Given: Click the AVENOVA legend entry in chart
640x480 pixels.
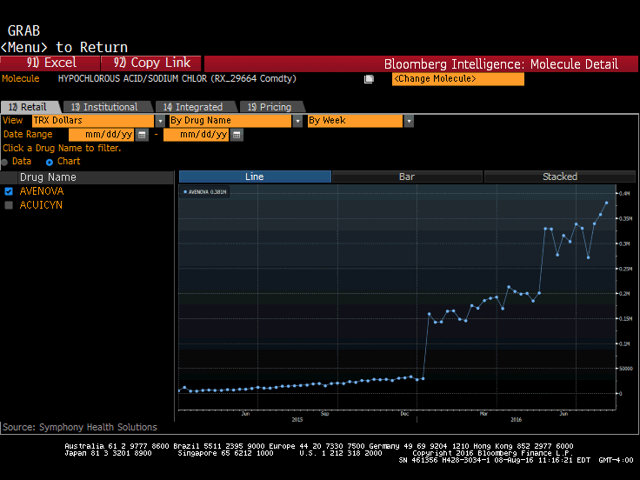Looking at the screenshot, I should [x=204, y=191].
